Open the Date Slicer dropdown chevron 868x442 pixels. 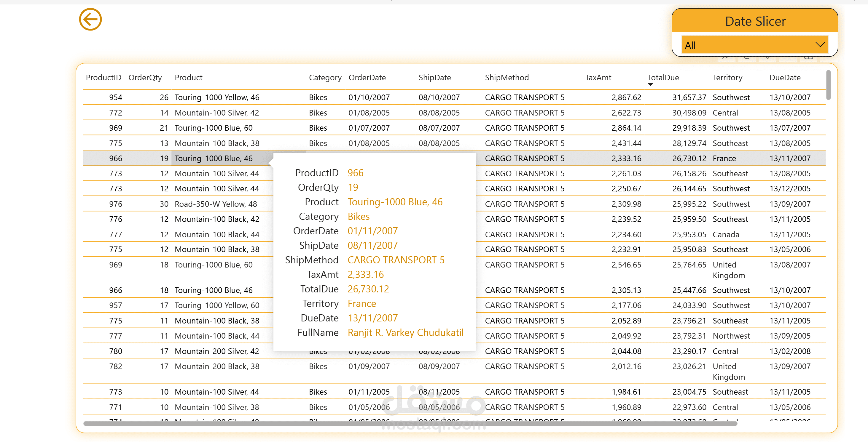(x=820, y=45)
